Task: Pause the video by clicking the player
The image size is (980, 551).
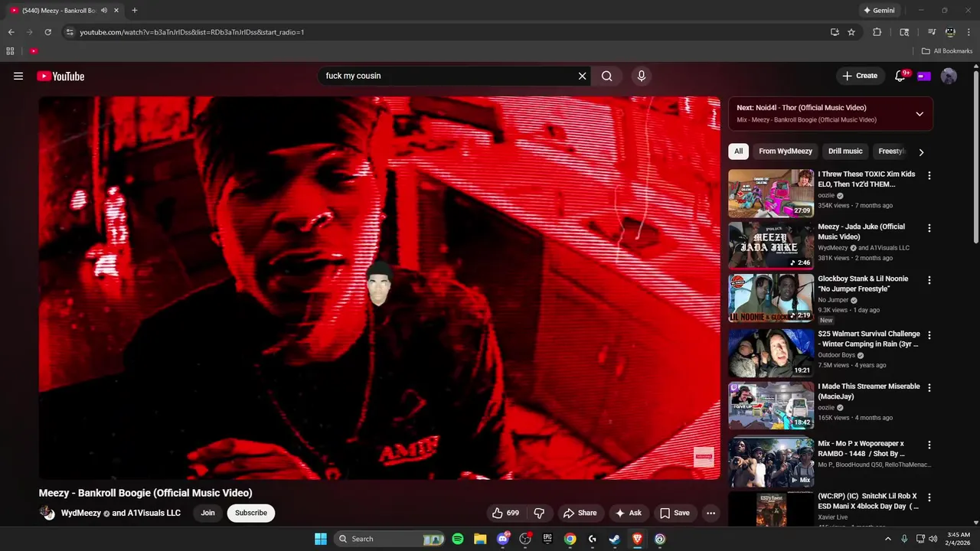Action: (380, 288)
